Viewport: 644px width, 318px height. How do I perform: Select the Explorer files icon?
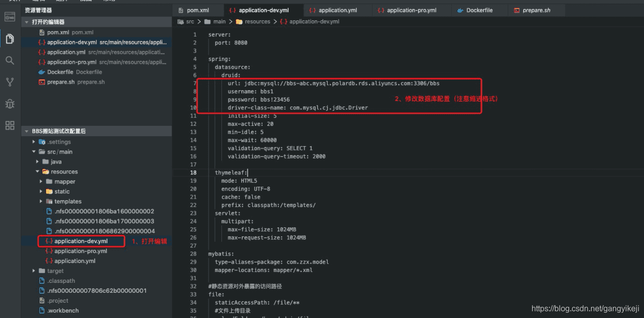pyautogui.click(x=9, y=39)
